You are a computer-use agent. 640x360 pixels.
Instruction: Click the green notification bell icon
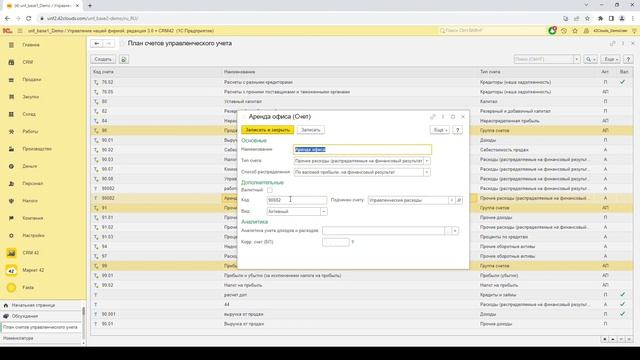552,31
